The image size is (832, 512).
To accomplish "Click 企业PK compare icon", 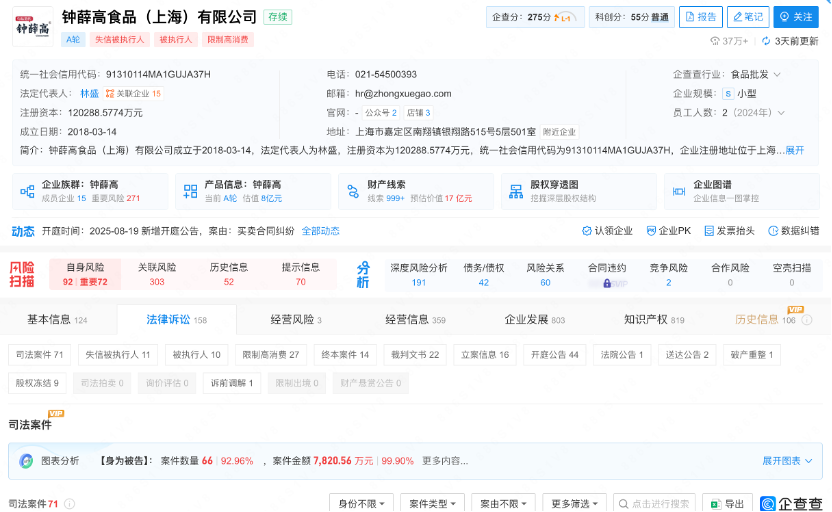I will 651,231.
